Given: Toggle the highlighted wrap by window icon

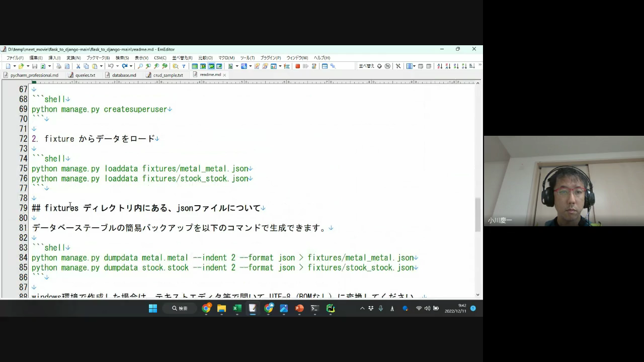Looking at the screenshot, I should tap(211, 66).
